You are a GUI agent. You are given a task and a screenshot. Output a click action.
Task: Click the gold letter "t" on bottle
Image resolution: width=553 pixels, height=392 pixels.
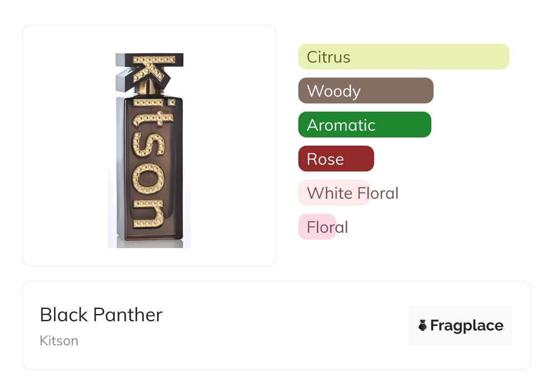pos(149,119)
